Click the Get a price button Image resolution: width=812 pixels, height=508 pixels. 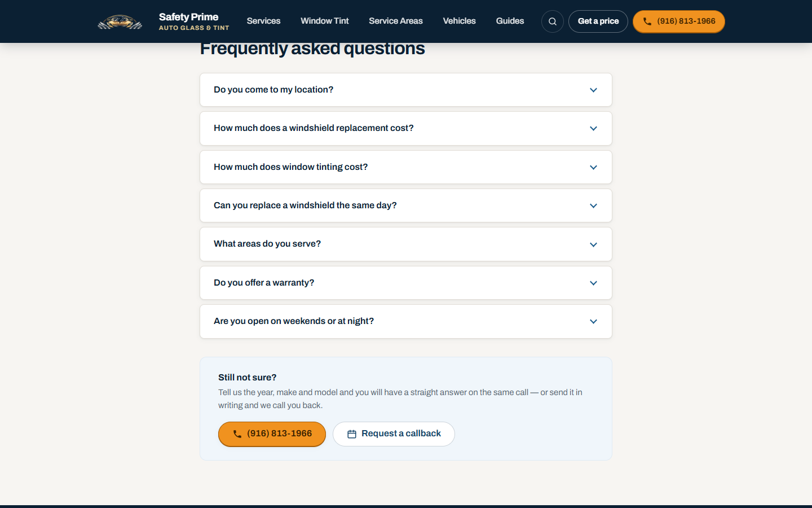point(598,21)
